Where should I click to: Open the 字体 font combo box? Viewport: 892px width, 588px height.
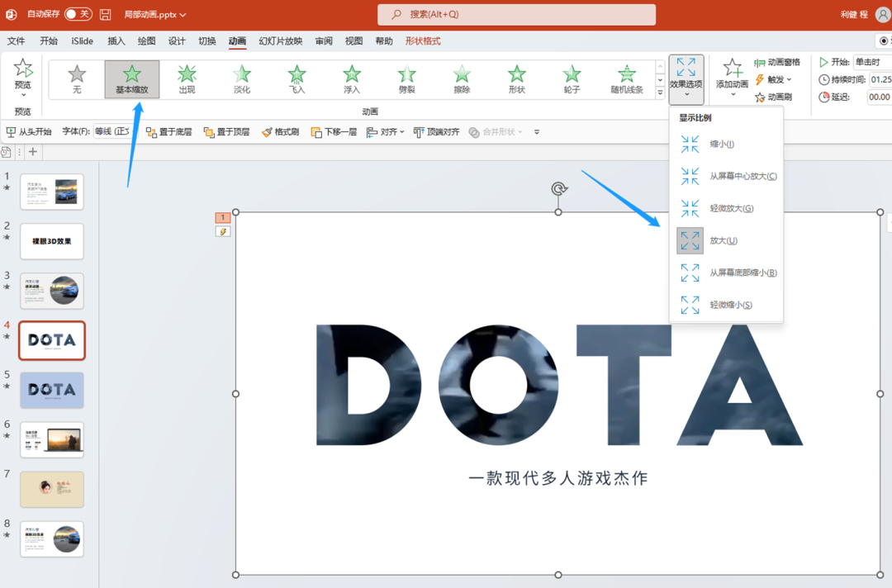pos(116,131)
